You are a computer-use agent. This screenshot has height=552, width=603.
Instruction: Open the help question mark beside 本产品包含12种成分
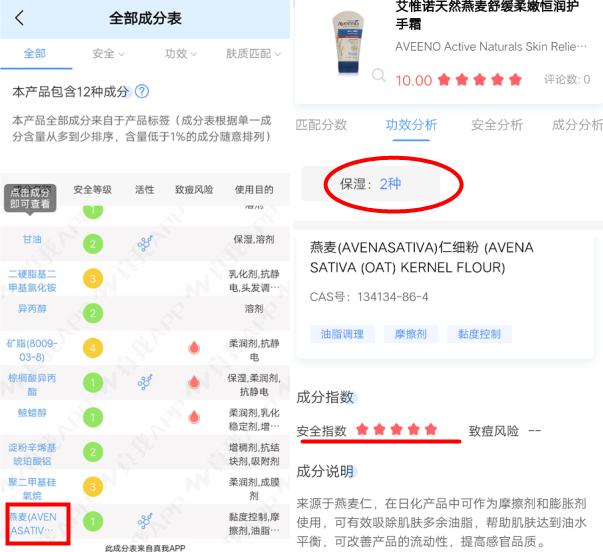[142, 92]
